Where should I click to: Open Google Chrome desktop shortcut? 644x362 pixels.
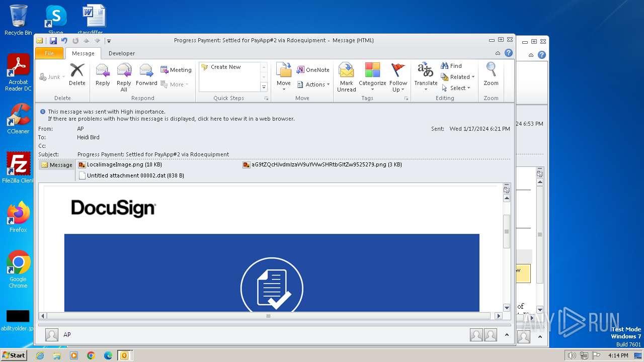coord(18,269)
